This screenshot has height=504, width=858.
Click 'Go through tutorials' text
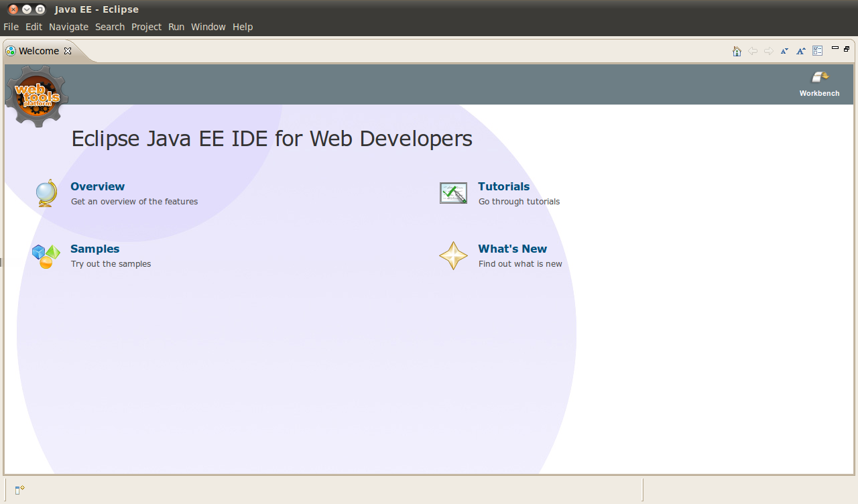(x=519, y=201)
